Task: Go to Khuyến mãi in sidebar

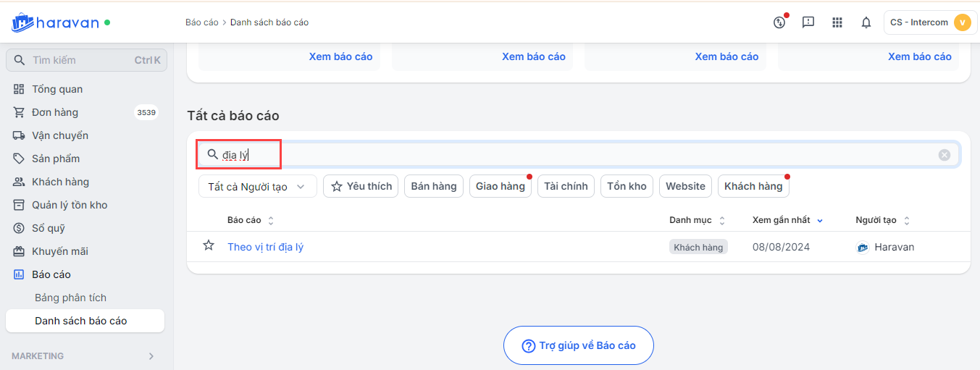Action: pos(59,251)
